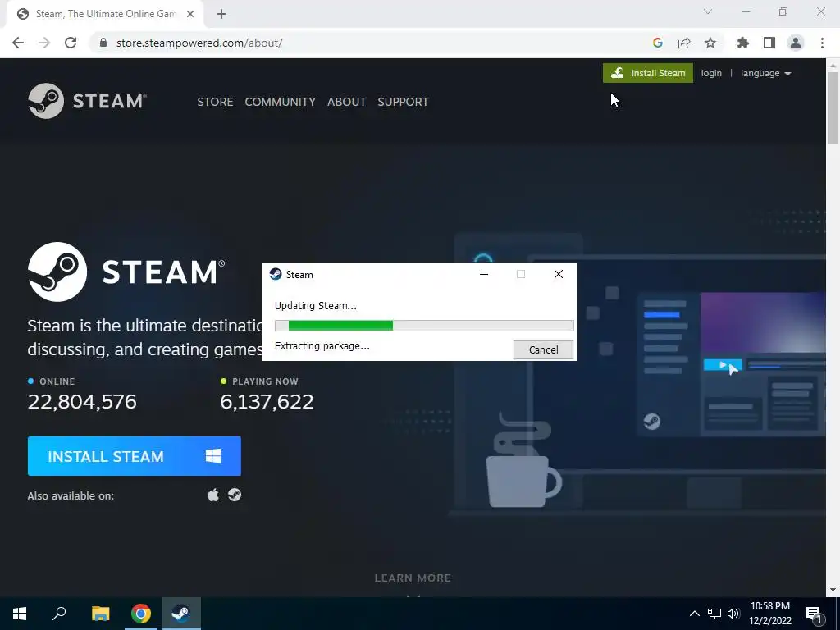Open the Chrome extensions puzzle icon
This screenshot has height=630, width=840.
(x=743, y=43)
